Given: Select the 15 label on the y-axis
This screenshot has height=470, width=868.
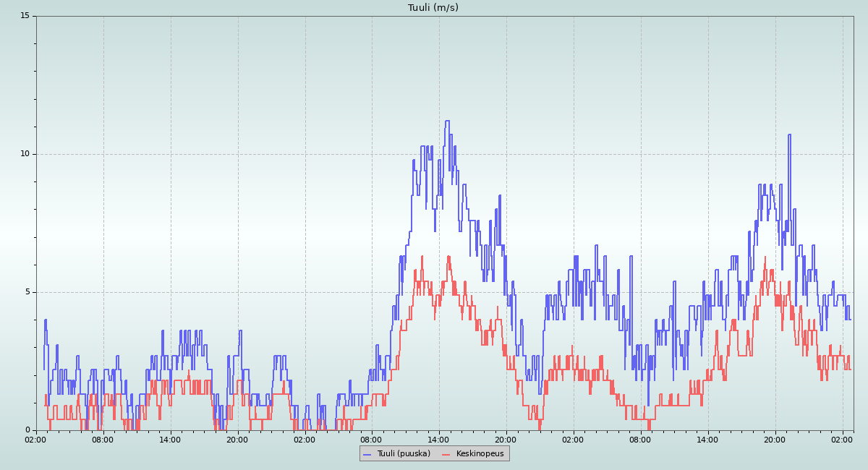Looking at the screenshot, I should point(25,16).
